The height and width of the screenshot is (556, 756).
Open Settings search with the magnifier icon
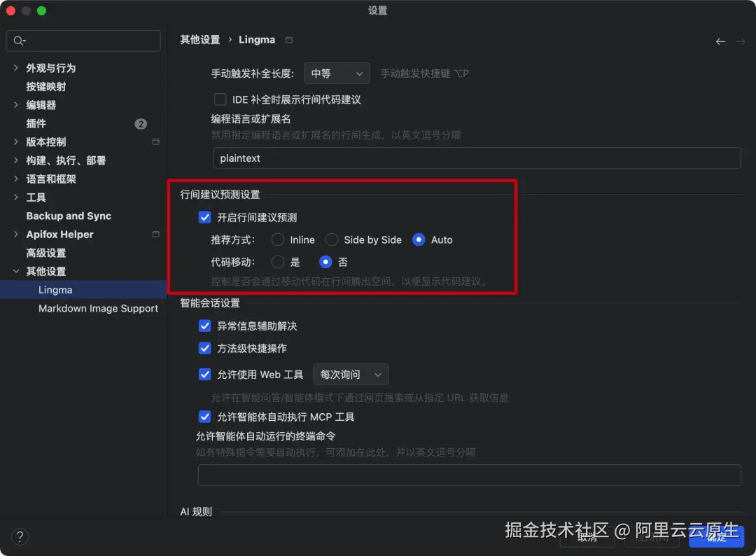coord(17,41)
